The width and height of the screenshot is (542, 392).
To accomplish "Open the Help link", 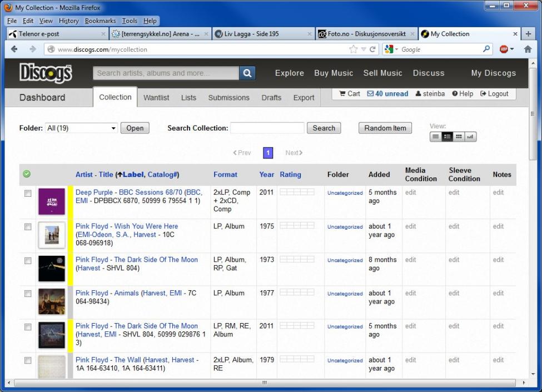I will coord(463,93).
